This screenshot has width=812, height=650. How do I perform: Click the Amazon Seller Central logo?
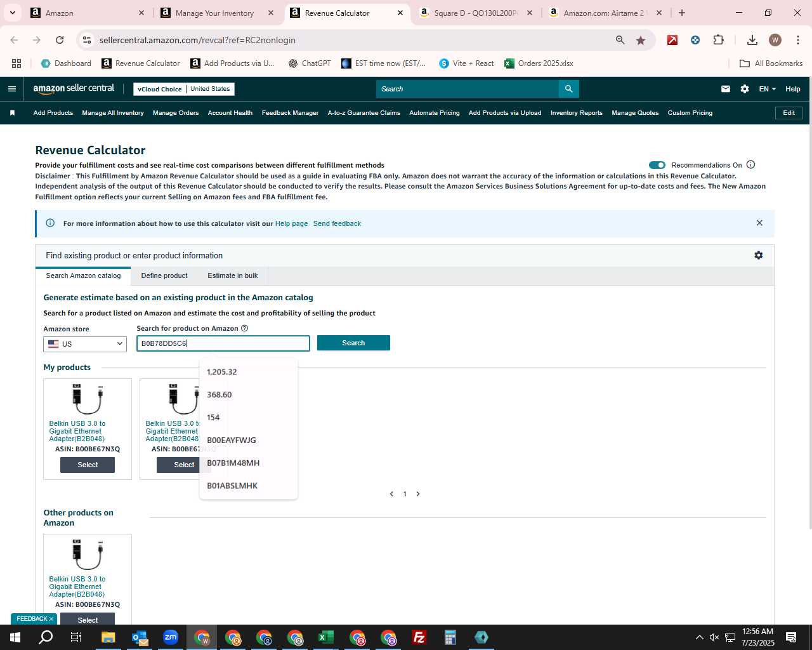point(74,89)
